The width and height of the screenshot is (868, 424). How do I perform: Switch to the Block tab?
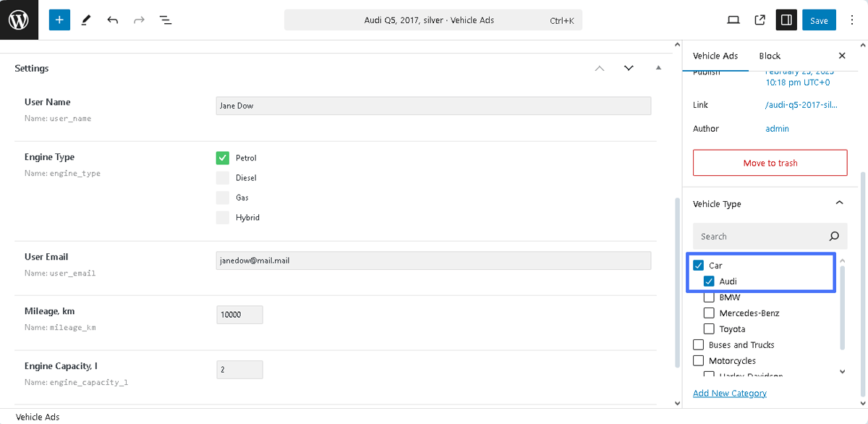coord(770,56)
